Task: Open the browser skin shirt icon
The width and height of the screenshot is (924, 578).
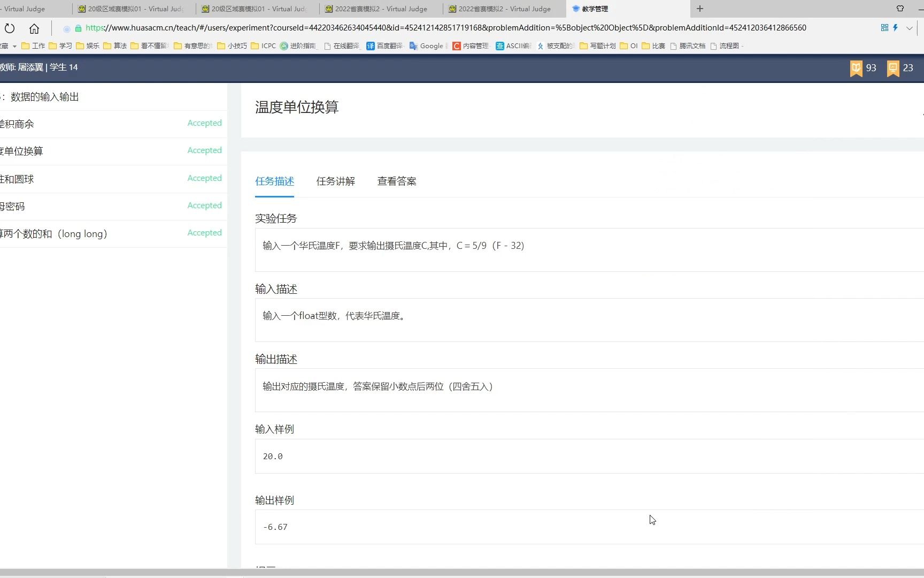Action: pyautogui.click(x=900, y=9)
